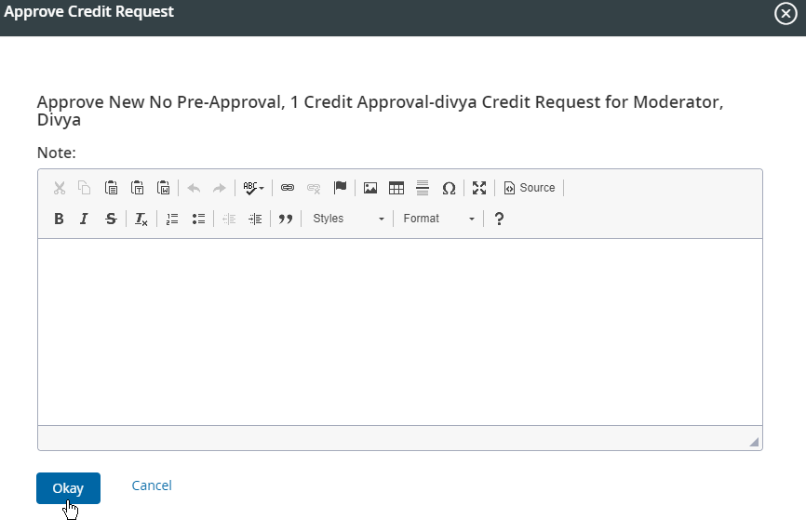Apply block quote formatting

tap(286, 219)
